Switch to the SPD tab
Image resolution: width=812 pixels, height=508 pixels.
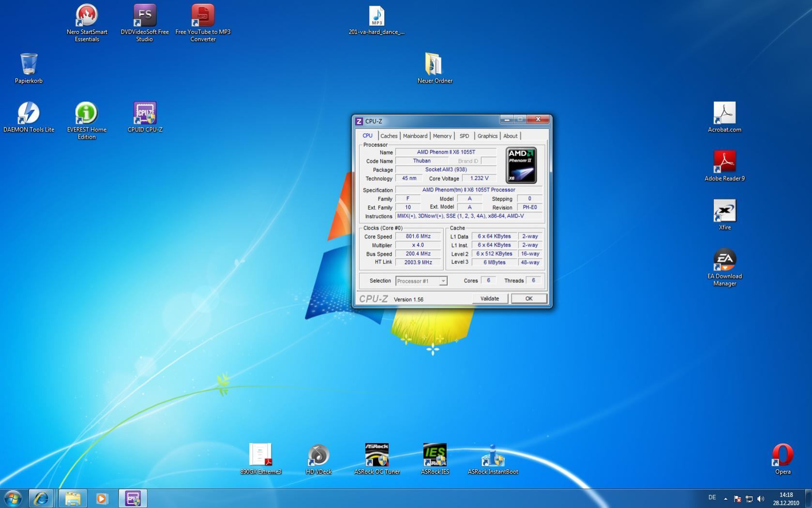(464, 136)
